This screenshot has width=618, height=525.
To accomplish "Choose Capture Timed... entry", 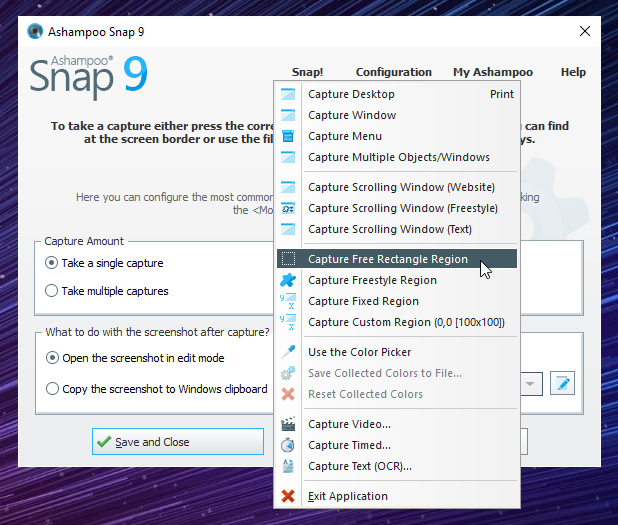I will (397, 445).
